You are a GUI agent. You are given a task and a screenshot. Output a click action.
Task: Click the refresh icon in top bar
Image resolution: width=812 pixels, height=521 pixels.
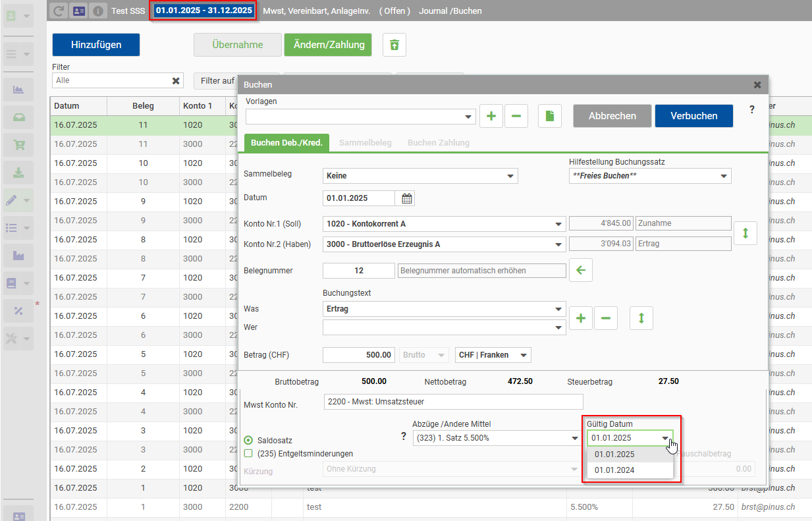pyautogui.click(x=59, y=11)
